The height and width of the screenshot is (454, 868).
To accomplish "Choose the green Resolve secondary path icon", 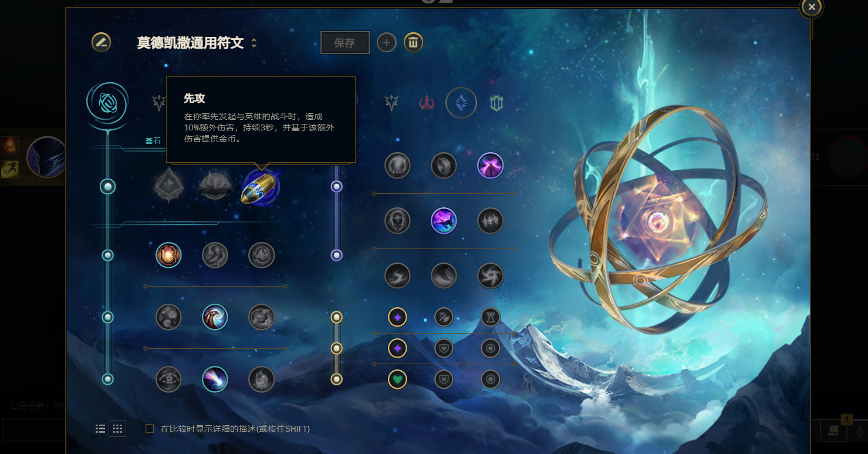I will [x=497, y=103].
